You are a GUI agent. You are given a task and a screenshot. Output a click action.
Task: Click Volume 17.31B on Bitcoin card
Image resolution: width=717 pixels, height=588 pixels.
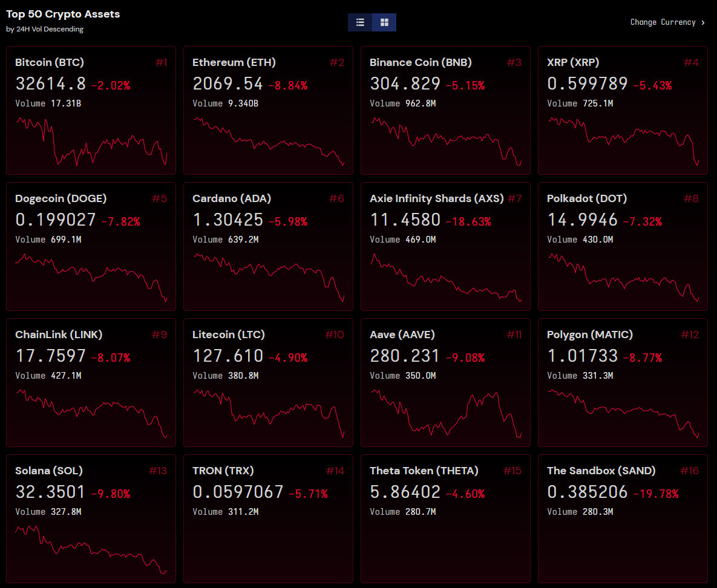[48, 103]
